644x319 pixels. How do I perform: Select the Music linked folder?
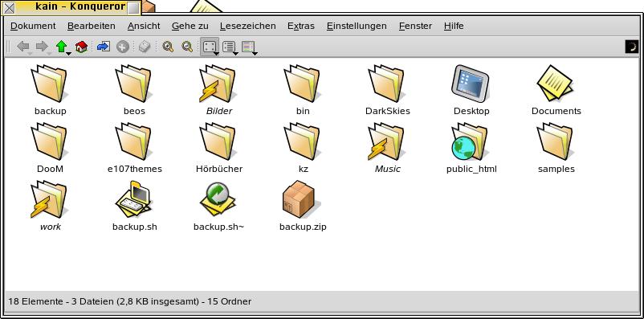point(387,149)
